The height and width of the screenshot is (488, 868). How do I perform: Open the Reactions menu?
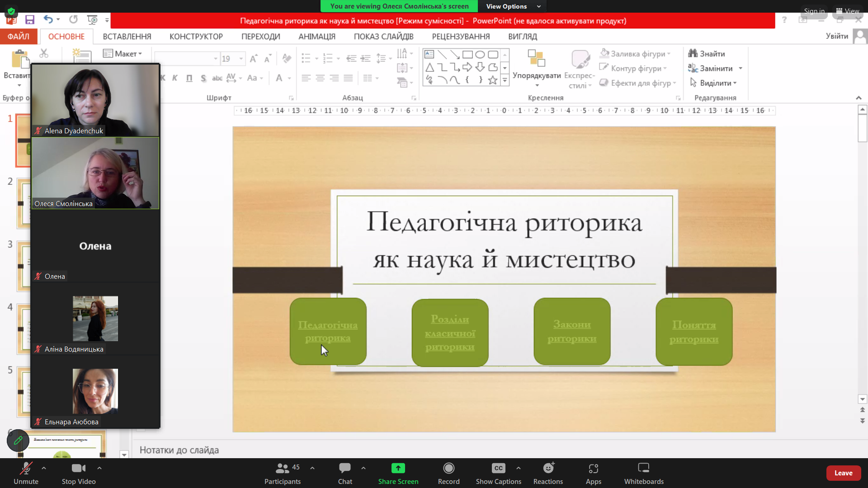pyautogui.click(x=548, y=473)
